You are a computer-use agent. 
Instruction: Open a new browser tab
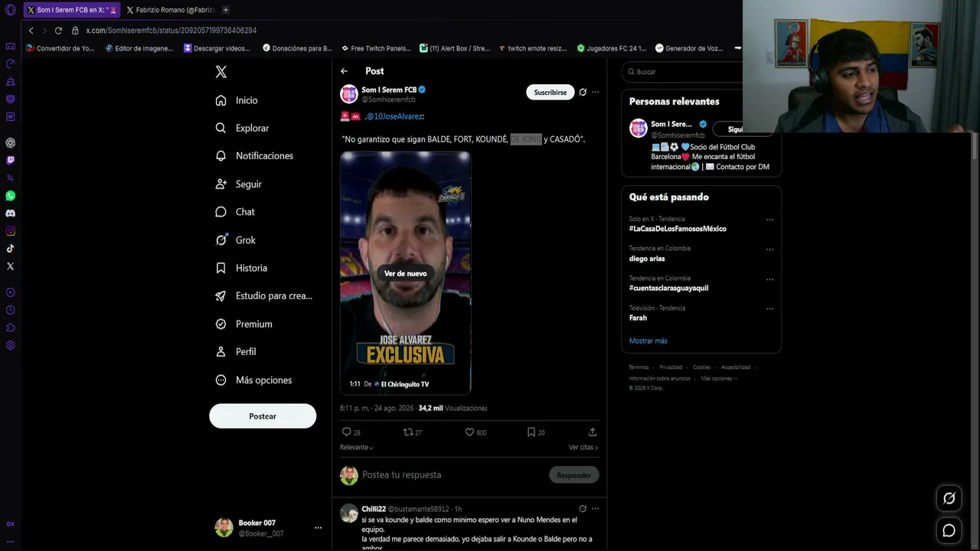[226, 10]
